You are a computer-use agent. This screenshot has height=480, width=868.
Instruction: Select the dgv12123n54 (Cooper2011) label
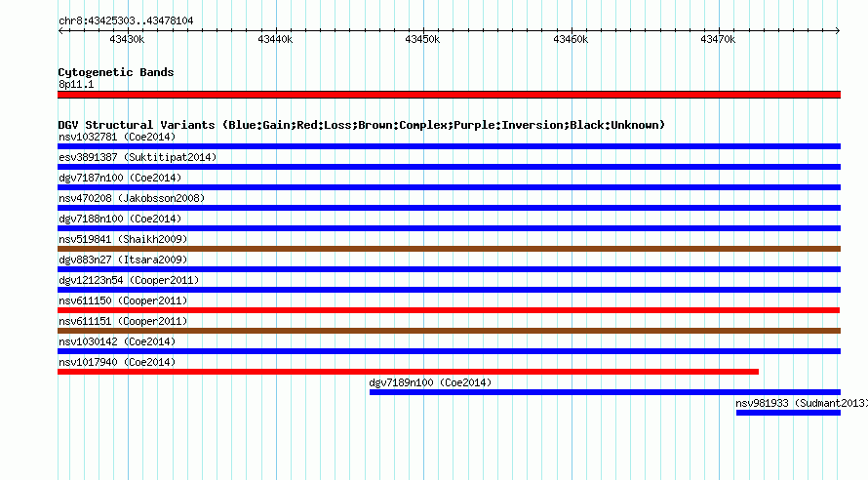point(129,280)
